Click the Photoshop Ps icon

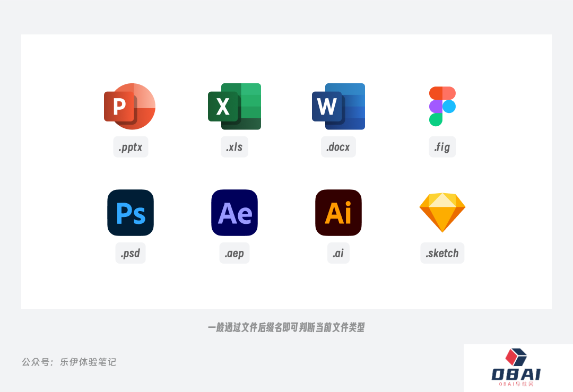[x=131, y=213]
